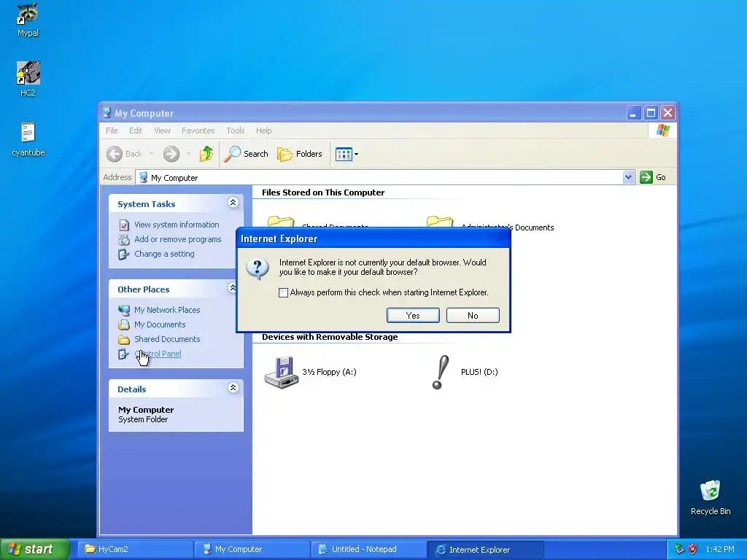Screen dimensions: 747x560
Task: Collapse the Details panel
Action: pos(233,388)
